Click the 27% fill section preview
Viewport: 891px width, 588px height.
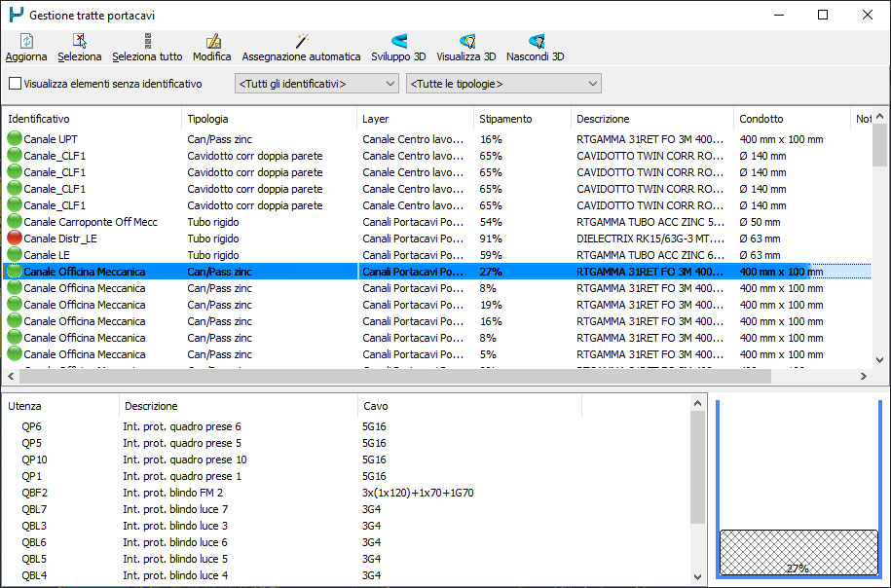798,553
